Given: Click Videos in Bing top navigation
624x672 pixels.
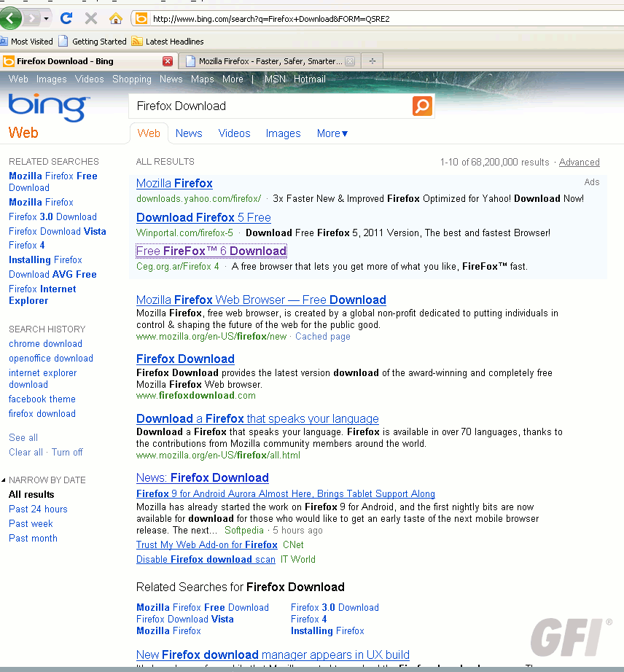Looking at the screenshot, I should coord(89,79).
